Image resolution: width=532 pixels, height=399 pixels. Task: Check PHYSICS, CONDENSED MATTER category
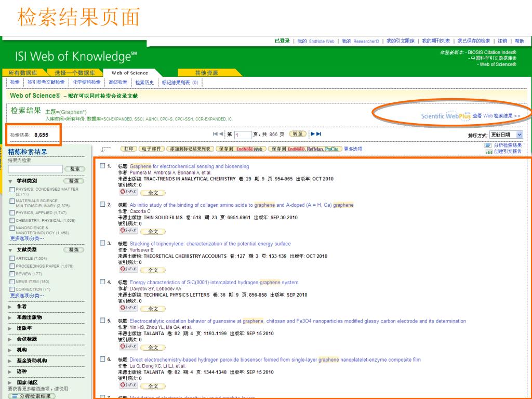[x=12, y=190]
